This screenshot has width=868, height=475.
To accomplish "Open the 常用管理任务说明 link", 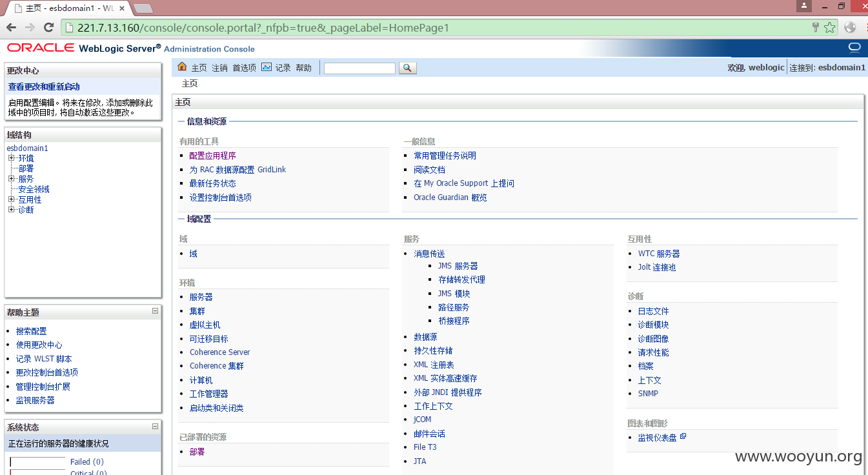I will [x=445, y=156].
